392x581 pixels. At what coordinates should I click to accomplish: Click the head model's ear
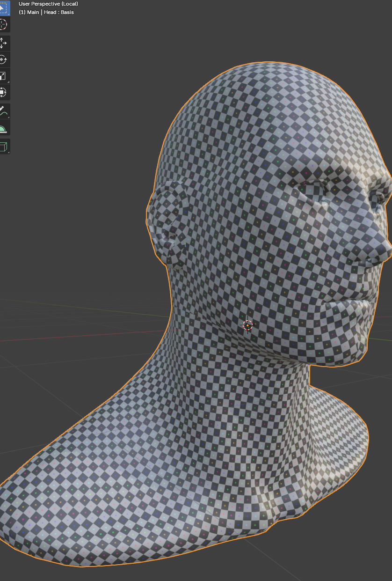click(x=168, y=225)
